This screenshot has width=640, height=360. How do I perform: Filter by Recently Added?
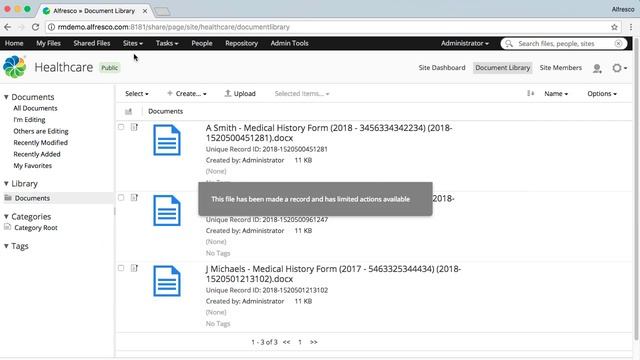tap(37, 154)
